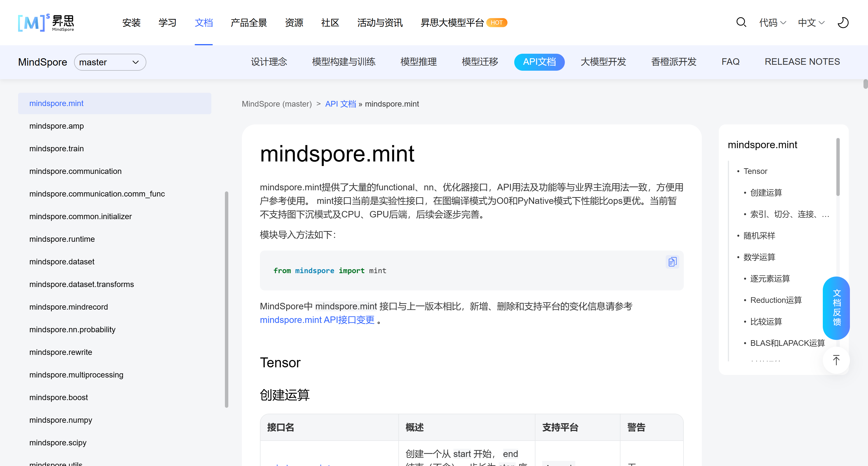Select mindspore.mint in sidebar
The height and width of the screenshot is (466, 868).
pos(114,103)
